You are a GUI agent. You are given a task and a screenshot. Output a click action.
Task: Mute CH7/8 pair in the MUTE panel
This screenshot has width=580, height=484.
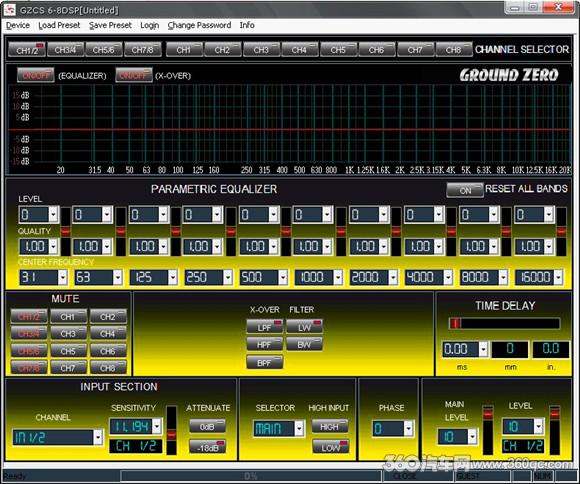click(x=29, y=367)
